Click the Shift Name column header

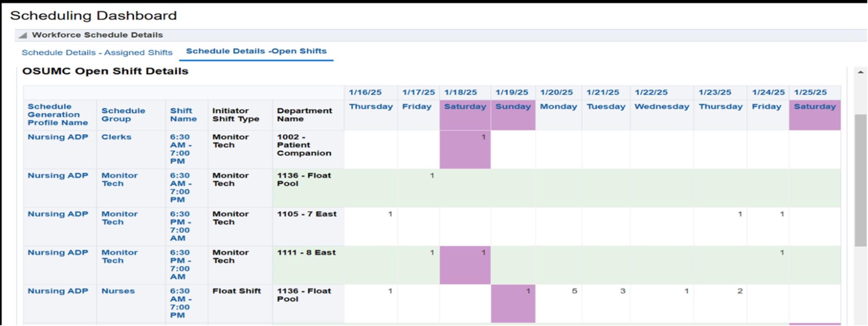tap(183, 115)
